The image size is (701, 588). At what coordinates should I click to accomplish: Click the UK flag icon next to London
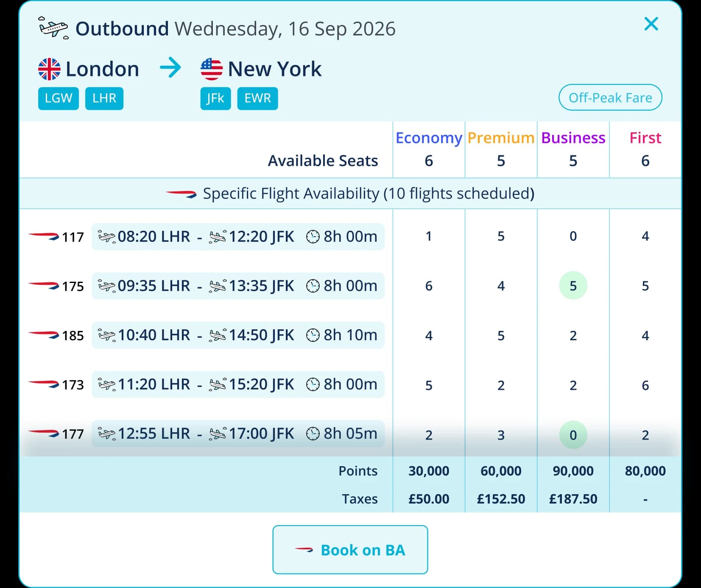[x=49, y=69]
